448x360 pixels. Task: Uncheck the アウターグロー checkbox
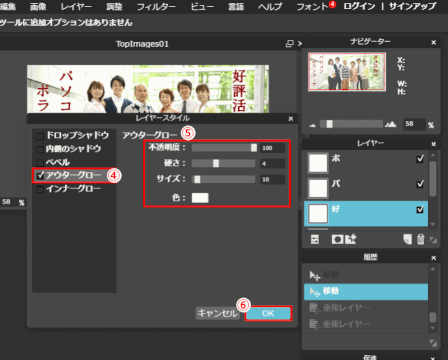click(40, 175)
